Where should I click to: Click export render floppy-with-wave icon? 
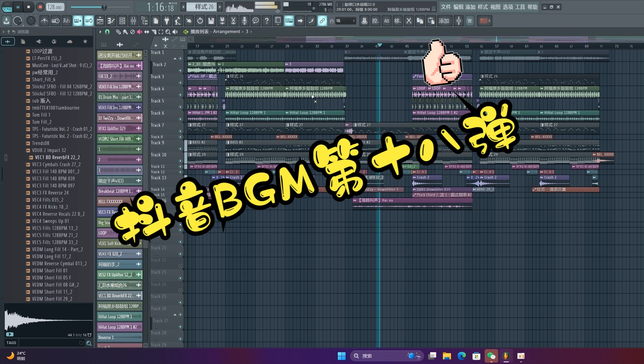click(222, 21)
